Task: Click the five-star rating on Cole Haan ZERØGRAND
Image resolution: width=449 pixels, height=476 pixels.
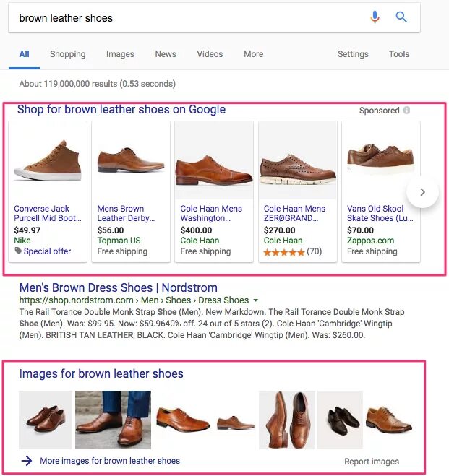Action: tap(283, 252)
